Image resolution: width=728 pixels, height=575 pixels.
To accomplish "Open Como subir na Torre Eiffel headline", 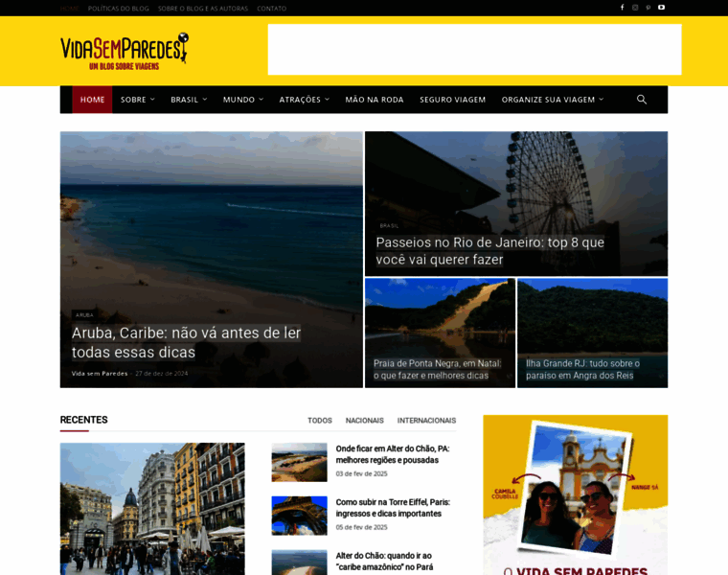I will [x=393, y=508].
